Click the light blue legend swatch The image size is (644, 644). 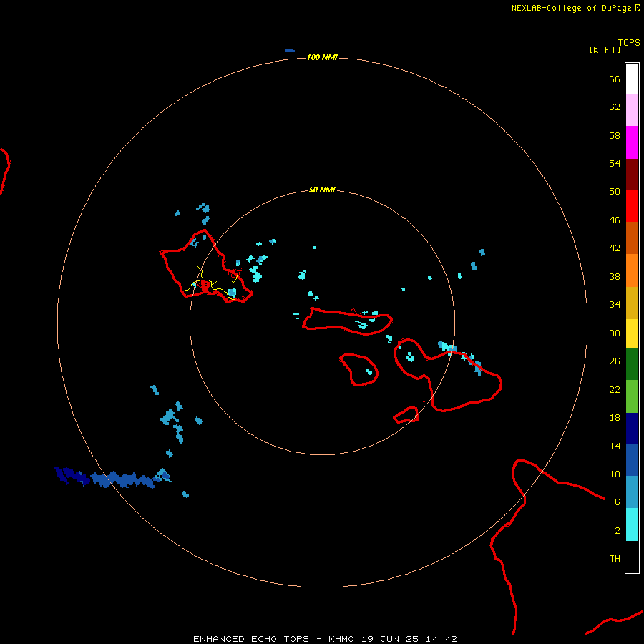click(632, 492)
